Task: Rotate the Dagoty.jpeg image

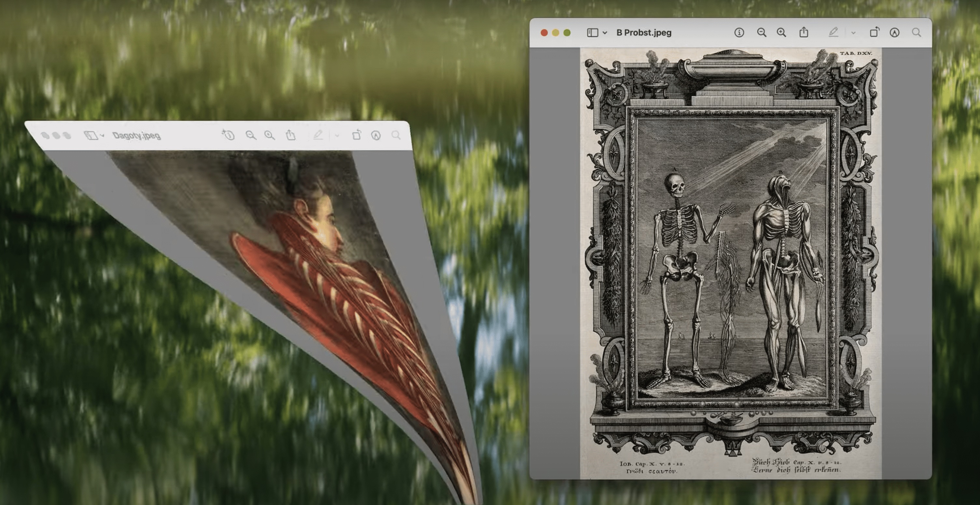Action: point(357,135)
